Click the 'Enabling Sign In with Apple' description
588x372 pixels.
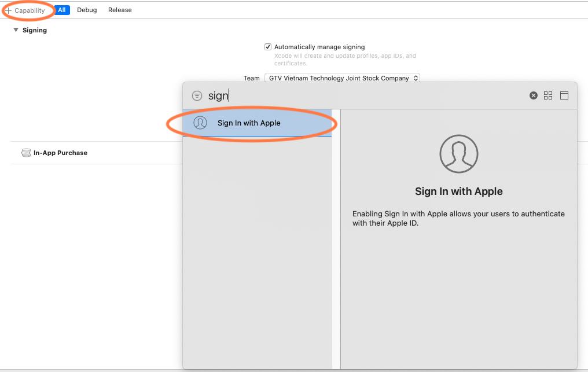tap(458, 218)
